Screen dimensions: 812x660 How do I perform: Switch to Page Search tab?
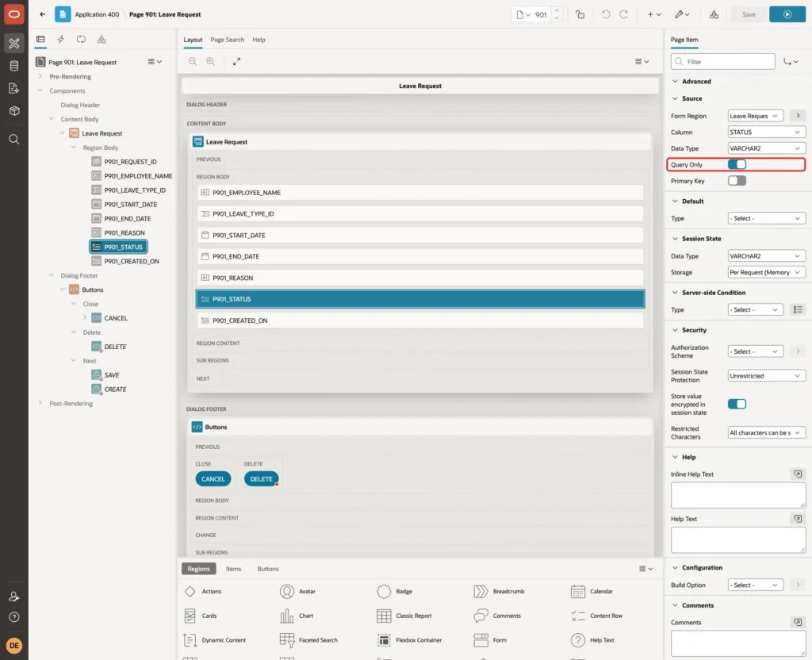coord(227,40)
